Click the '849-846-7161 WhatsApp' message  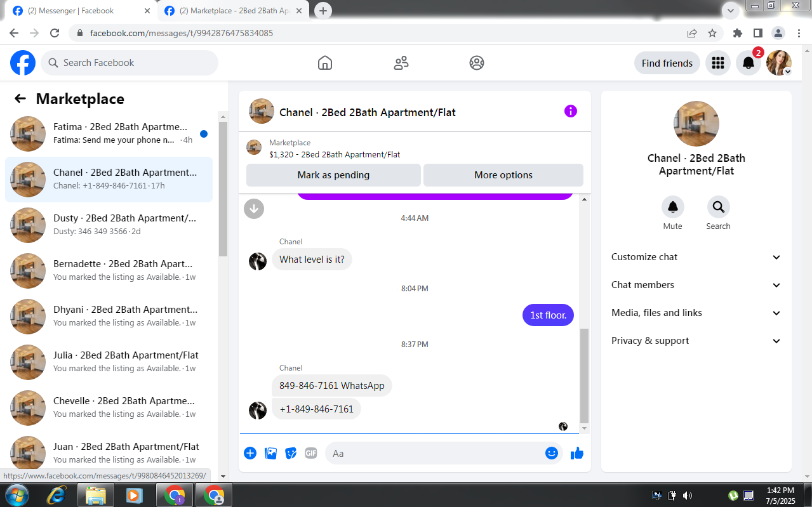332,386
